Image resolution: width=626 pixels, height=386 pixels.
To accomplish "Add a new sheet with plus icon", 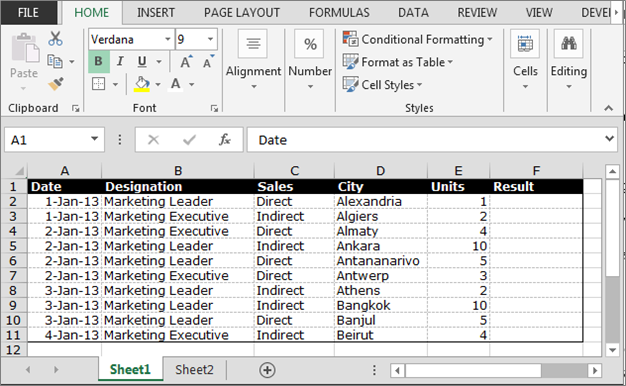I will pos(267,370).
